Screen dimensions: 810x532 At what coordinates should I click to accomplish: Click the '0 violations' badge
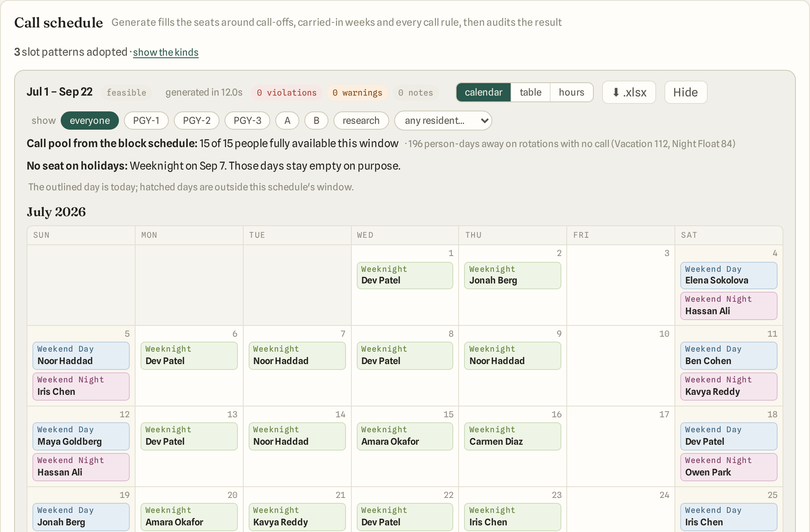[286, 93]
